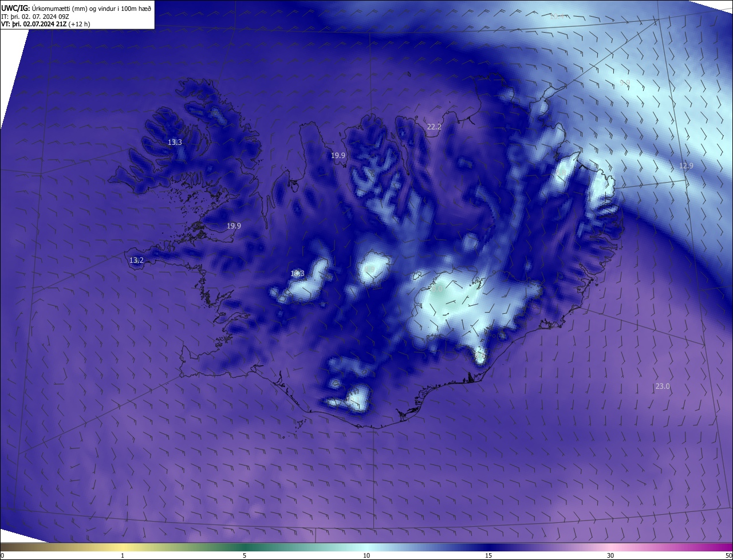Click the '5' tick label on the colorbar
The image size is (733, 560).
point(245,555)
